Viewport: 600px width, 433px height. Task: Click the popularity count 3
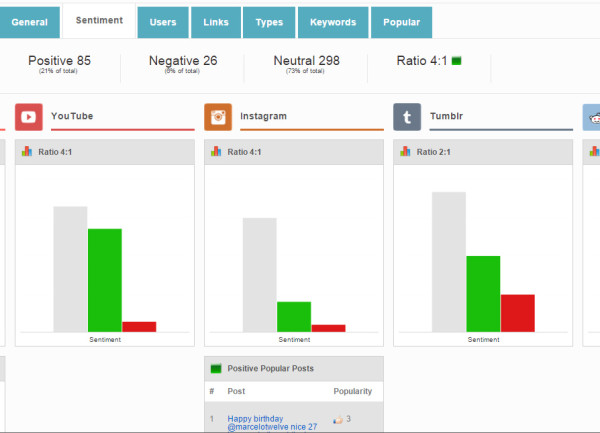tap(348, 419)
